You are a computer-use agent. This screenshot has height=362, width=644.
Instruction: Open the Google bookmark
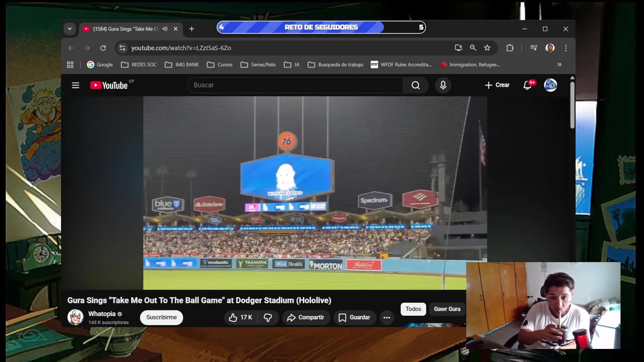(x=100, y=64)
